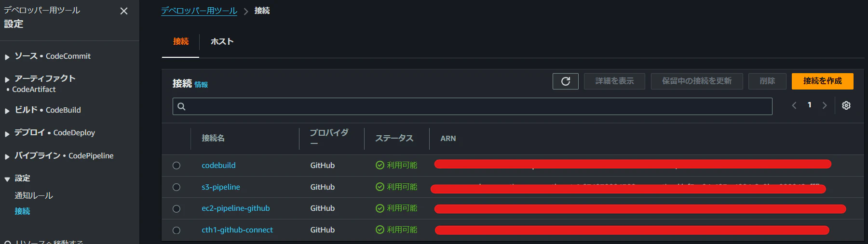This screenshot has height=244, width=868.
Task: Click GitHub provider in cth1-github-connect row
Action: [323, 230]
